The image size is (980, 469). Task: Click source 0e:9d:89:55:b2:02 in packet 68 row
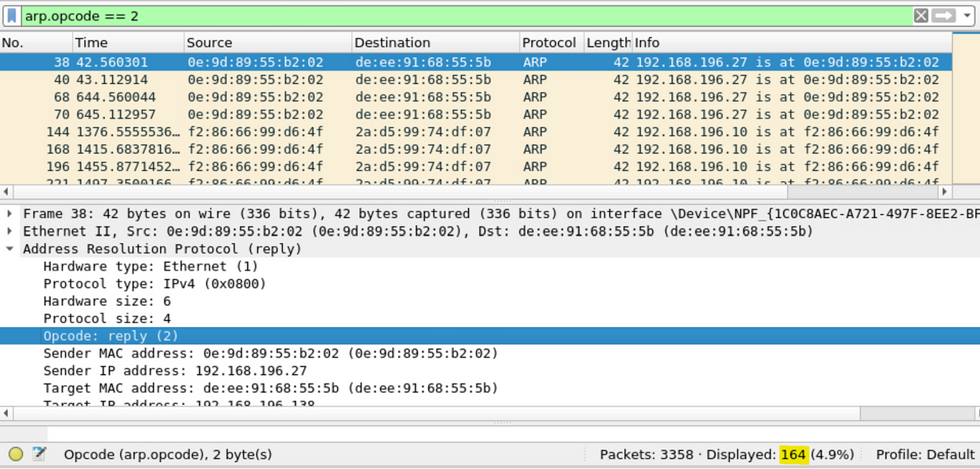[256, 97]
